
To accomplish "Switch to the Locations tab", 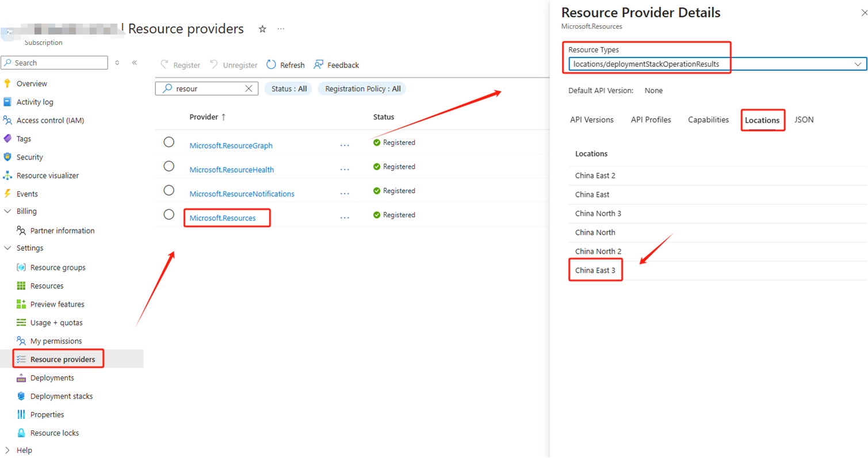I will 762,120.
